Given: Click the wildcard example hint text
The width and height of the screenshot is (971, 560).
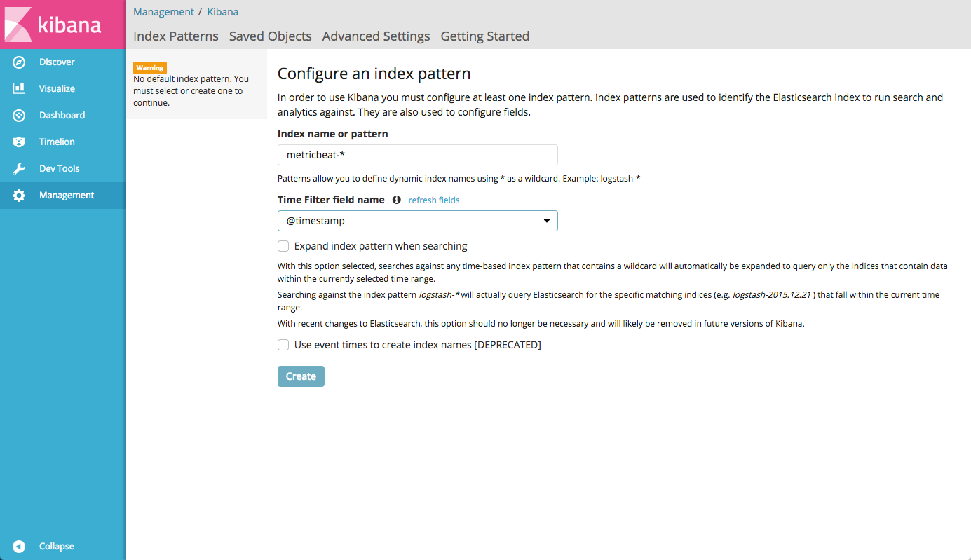Looking at the screenshot, I should pyautogui.click(x=459, y=179).
